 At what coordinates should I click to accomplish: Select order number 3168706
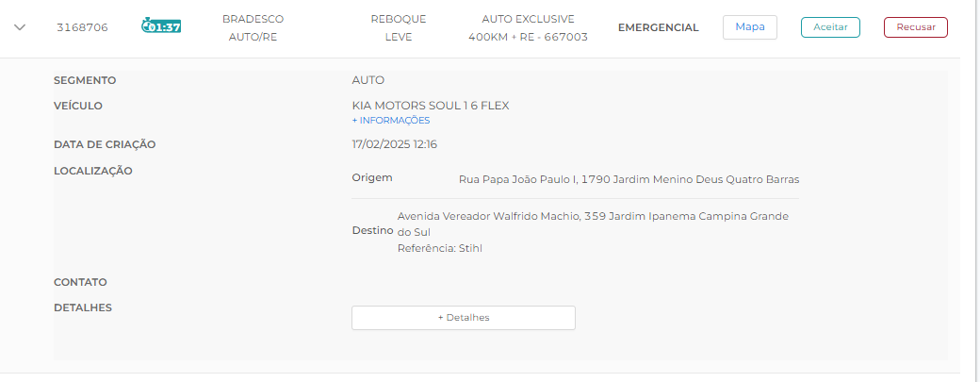point(82,27)
